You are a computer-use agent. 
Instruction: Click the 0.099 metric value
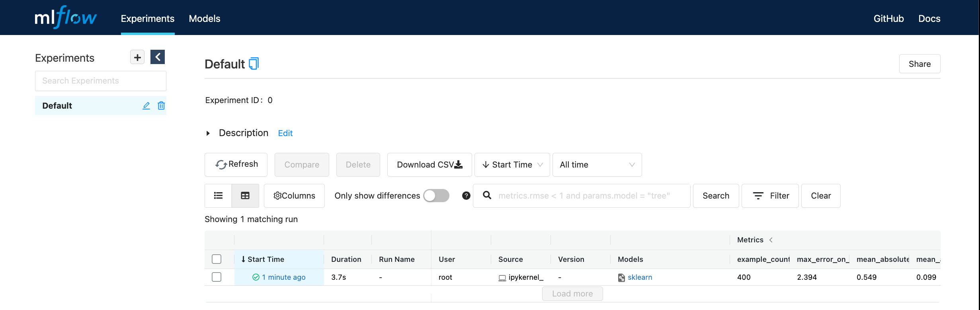(x=926, y=277)
